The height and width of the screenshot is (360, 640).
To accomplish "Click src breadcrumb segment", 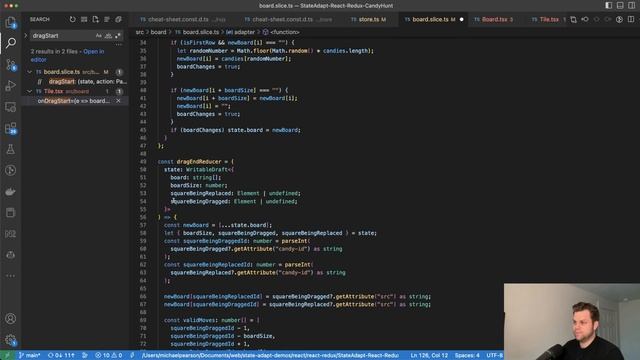I will (x=140, y=32).
